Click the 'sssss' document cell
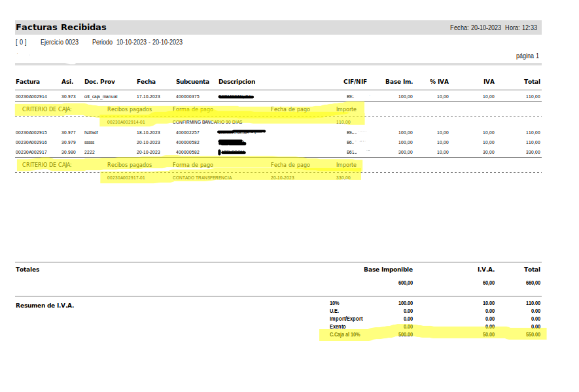 [90, 142]
